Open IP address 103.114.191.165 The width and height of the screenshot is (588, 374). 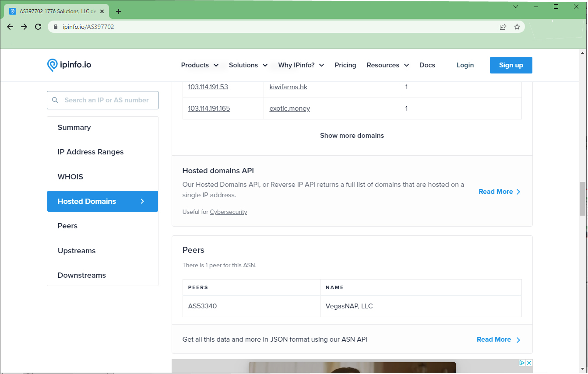(x=209, y=108)
